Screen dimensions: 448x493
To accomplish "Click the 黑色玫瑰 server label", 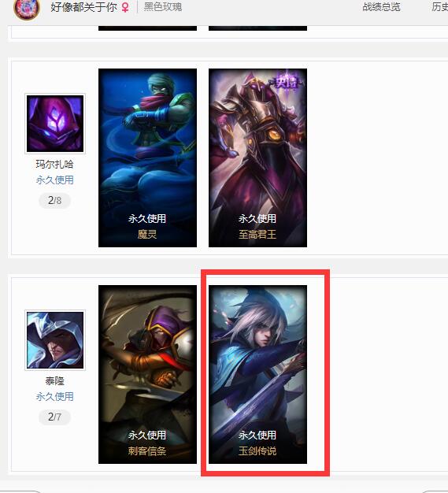I will (x=163, y=6).
